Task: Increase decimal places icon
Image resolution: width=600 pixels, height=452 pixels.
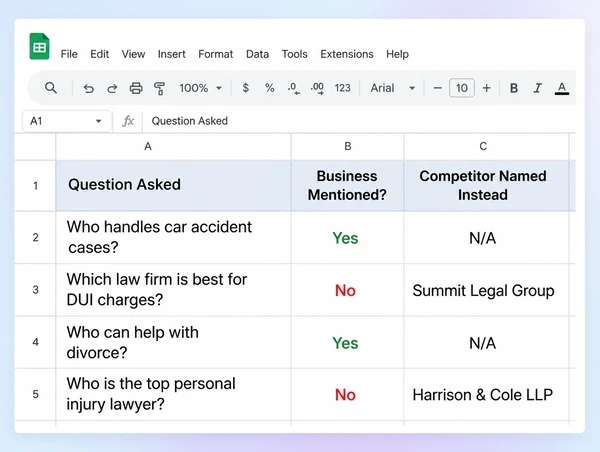Action: pos(317,88)
